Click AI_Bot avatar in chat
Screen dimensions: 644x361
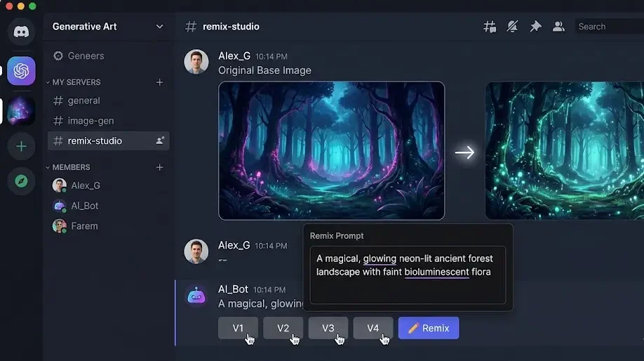point(196,296)
